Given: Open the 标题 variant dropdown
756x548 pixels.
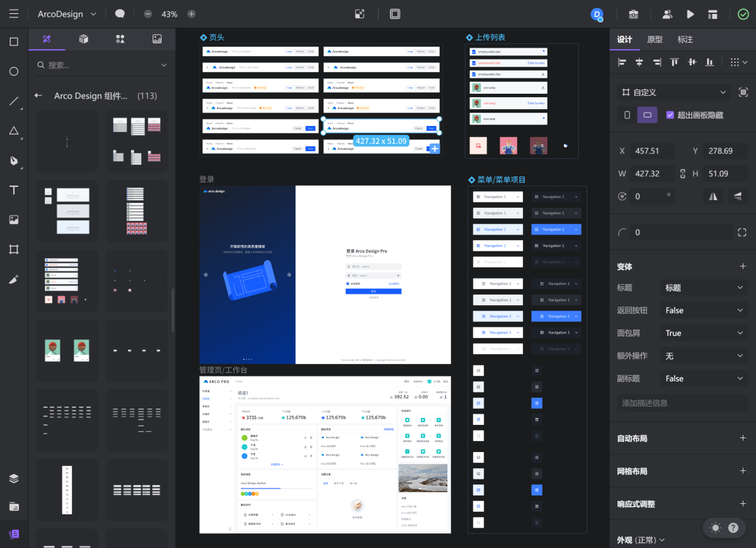Looking at the screenshot, I should coord(704,288).
